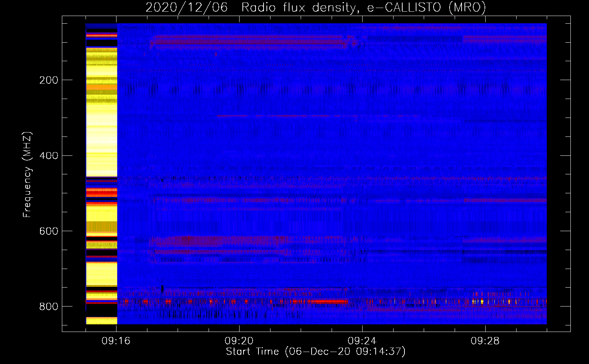The image size is (589, 364).
Task: Click the "Start Time (06-Dec-20 09:14:37)" label
Action: (x=316, y=352)
